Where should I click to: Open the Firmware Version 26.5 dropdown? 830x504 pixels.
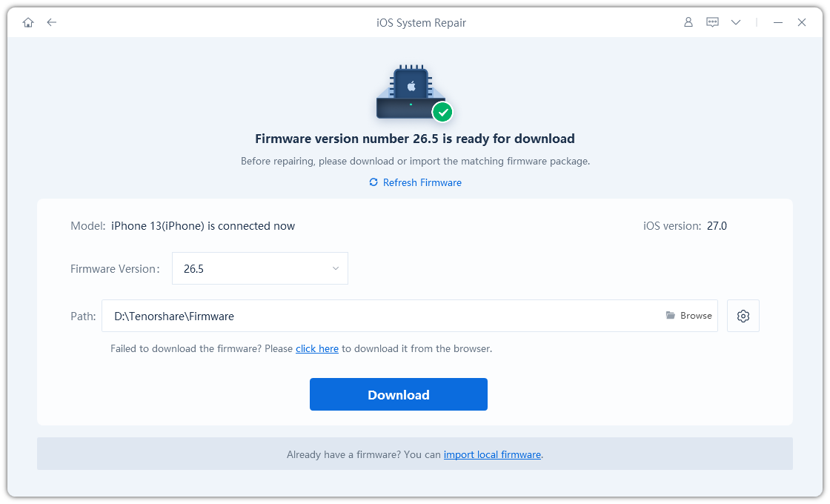tap(260, 268)
